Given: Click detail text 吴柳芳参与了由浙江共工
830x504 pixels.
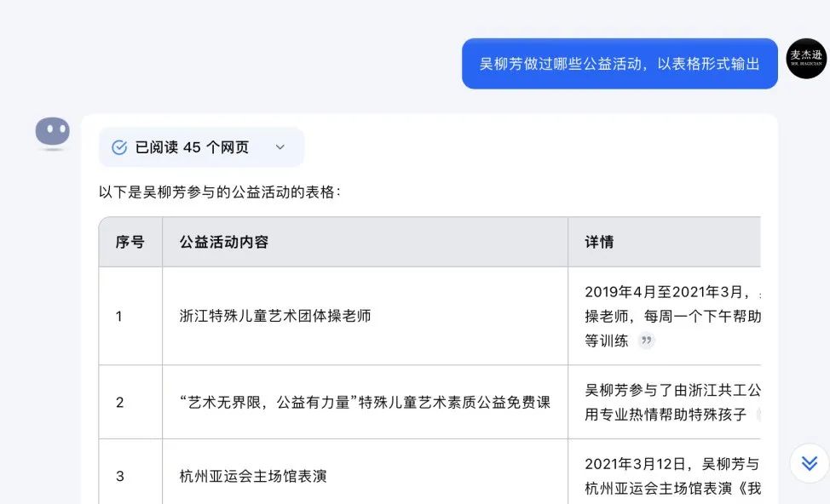Looking at the screenshot, I should coord(672,402).
